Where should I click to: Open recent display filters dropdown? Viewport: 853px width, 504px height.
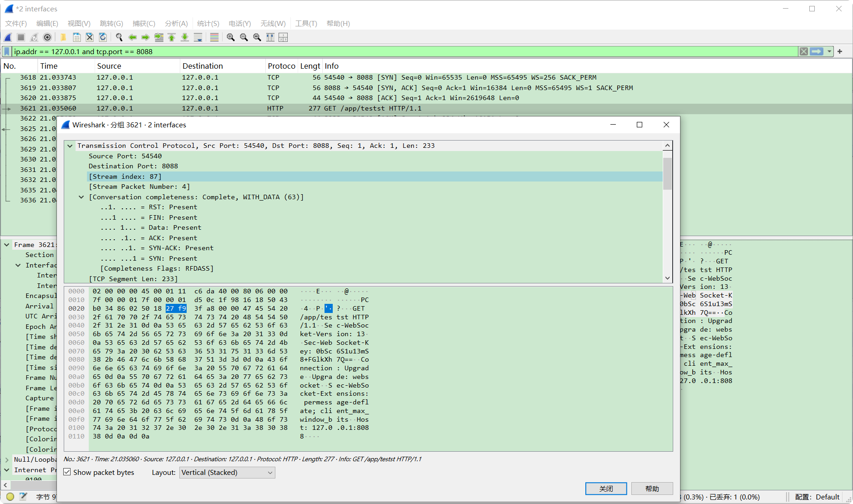coord(829,51)
